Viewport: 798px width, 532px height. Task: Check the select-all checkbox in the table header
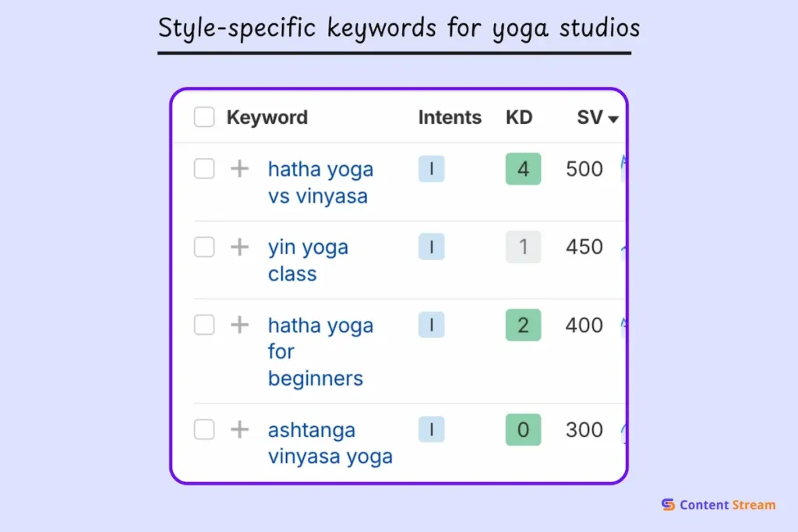[203, 117]
